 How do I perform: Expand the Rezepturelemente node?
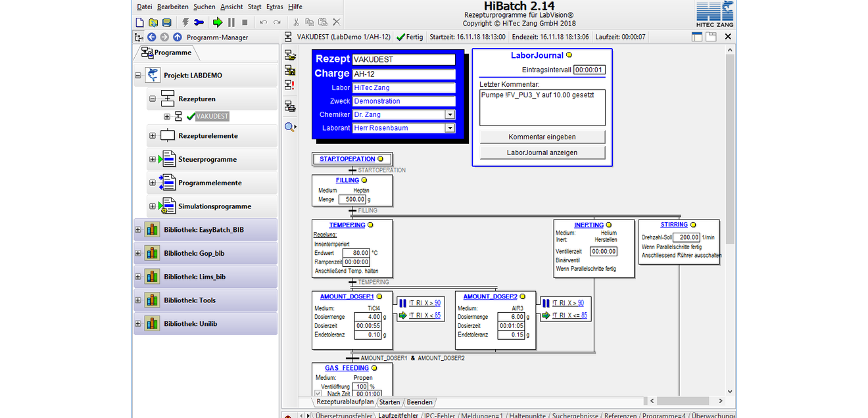tap(153, 136)
